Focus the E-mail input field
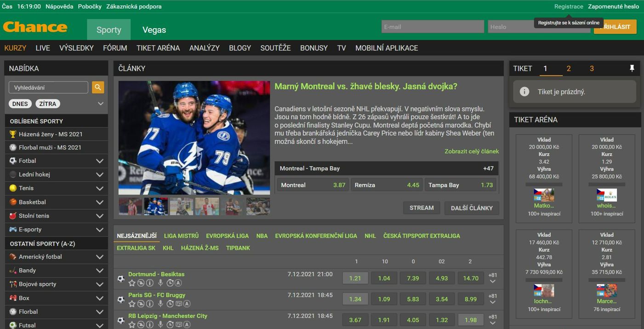 [433, 27]
